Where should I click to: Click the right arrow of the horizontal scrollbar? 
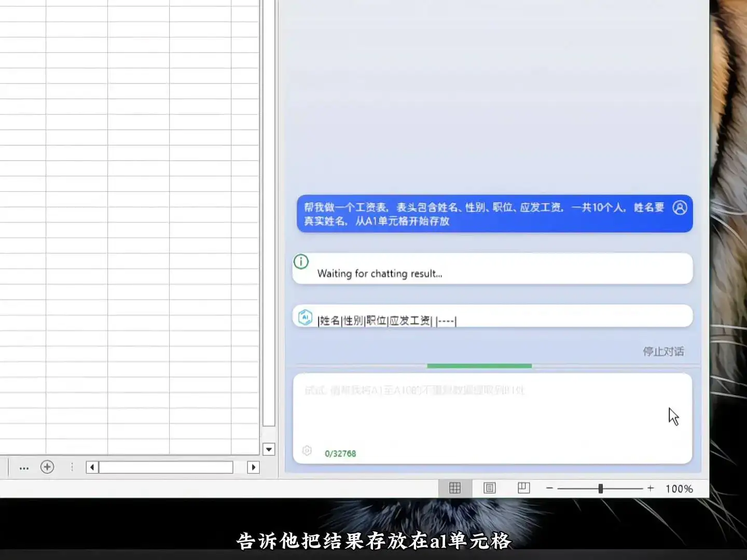(254, 467)
